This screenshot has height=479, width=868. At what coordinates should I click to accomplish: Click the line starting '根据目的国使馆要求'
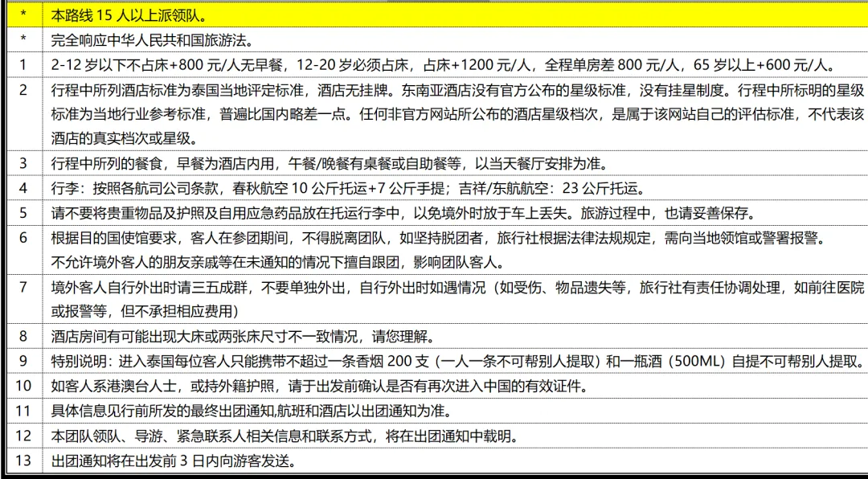pos(438,238)
